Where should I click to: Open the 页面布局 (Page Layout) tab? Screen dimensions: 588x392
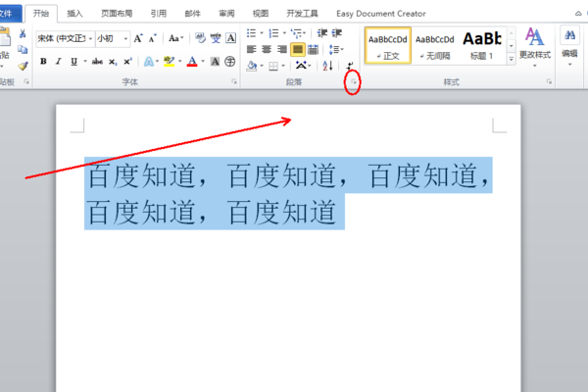(117, 14)
